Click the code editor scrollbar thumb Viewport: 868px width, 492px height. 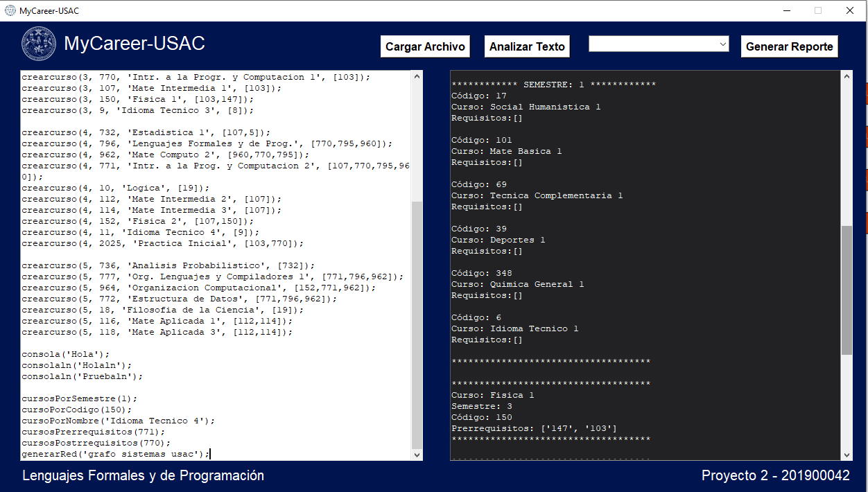[417, 324]
